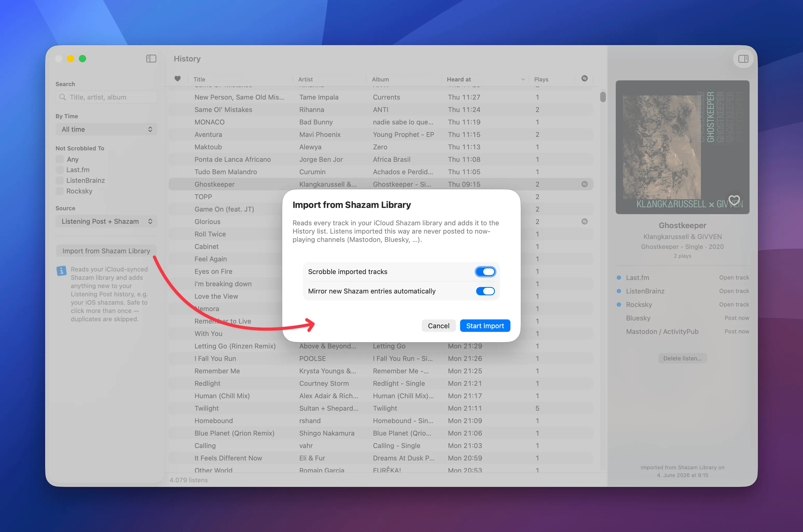Click the Shazam icon in Glorious row
Viewport: 803px width, 532px height.
point(584,222)
